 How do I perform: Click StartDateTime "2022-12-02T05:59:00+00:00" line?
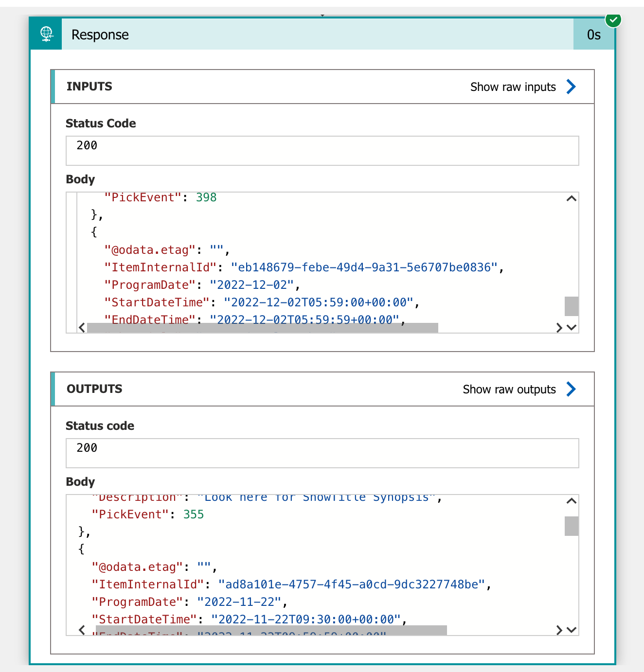(x=262, y=302)
